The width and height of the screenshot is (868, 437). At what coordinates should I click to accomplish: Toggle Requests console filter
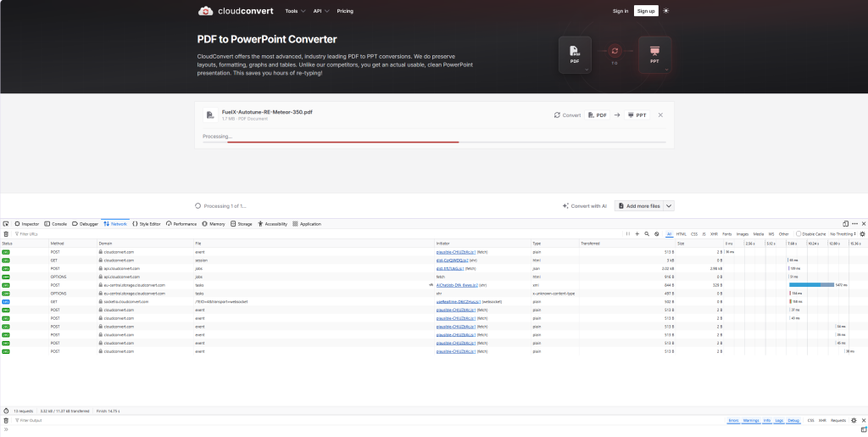point(837,420)
